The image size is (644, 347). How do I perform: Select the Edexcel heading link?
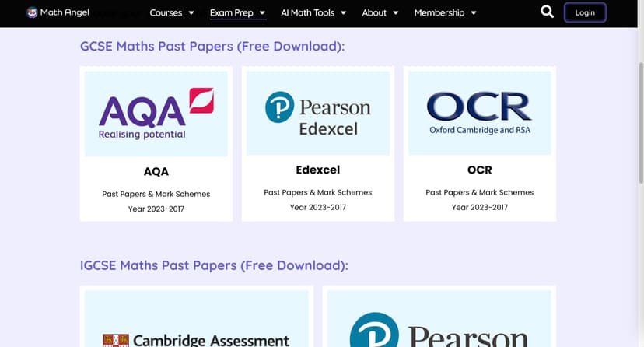pos(318,170)
